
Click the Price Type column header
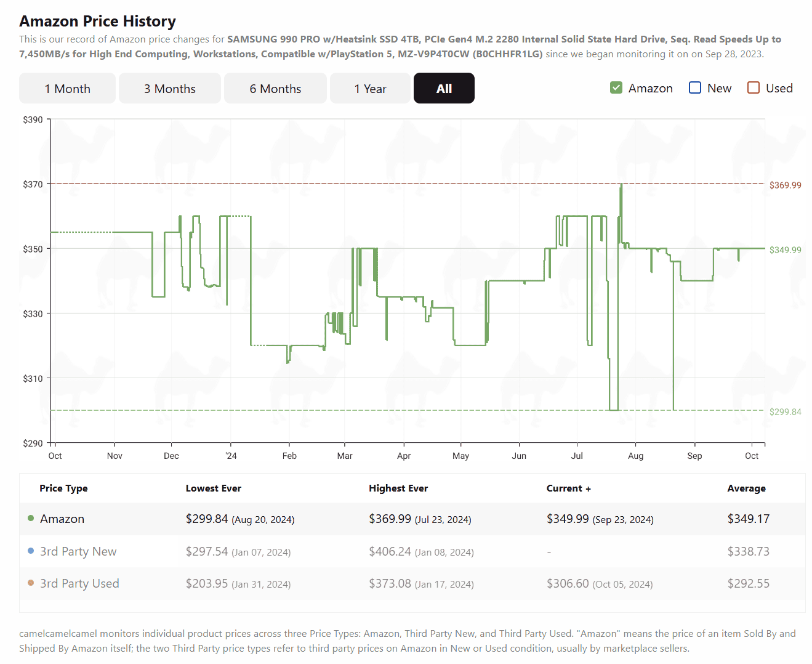[x=63, y=488]
